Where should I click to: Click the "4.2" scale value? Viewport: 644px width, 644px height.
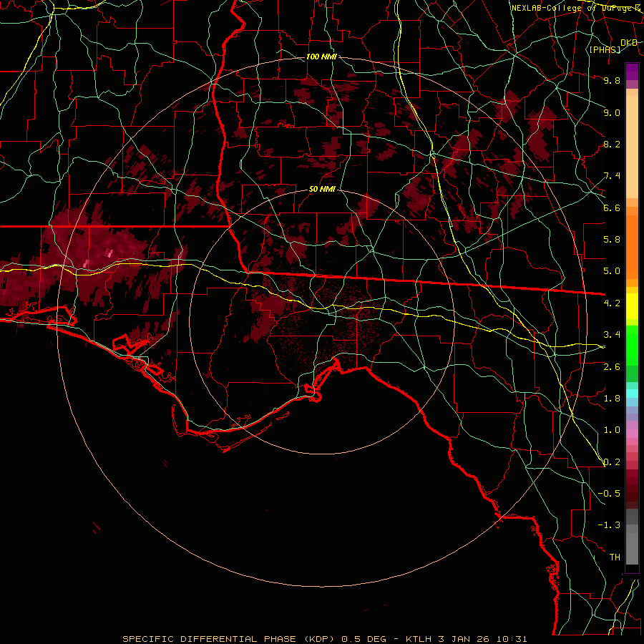click(x=612, y=303)
